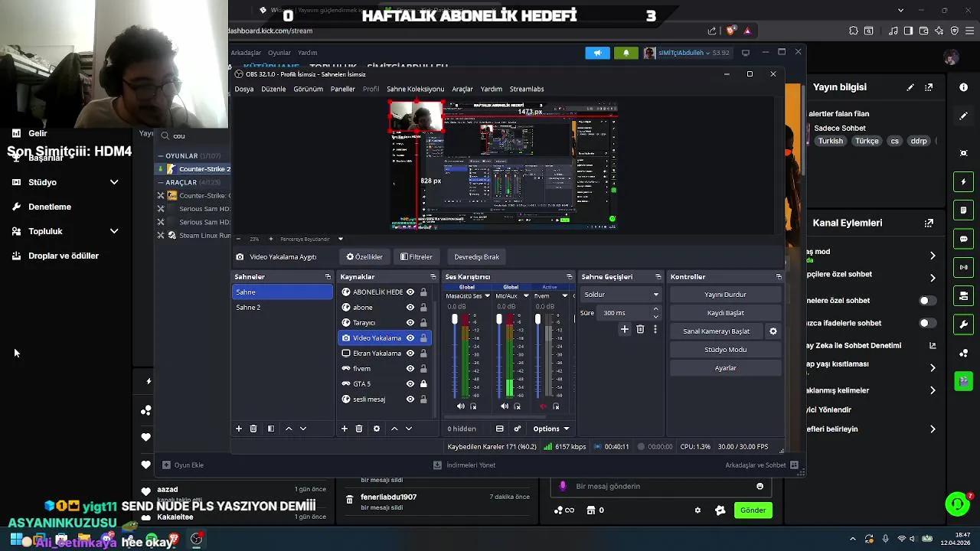Adjust the fivem channel volume fader

point(537,319)
